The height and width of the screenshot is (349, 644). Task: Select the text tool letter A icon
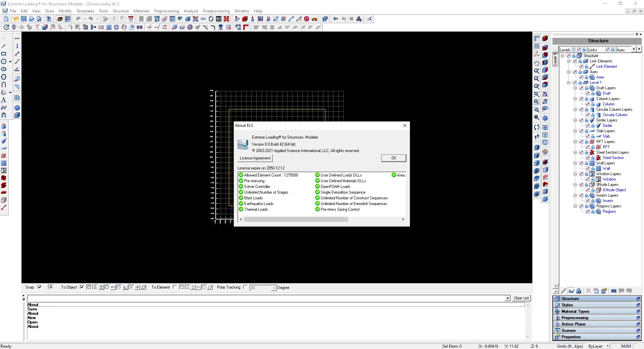coord(4,100)
